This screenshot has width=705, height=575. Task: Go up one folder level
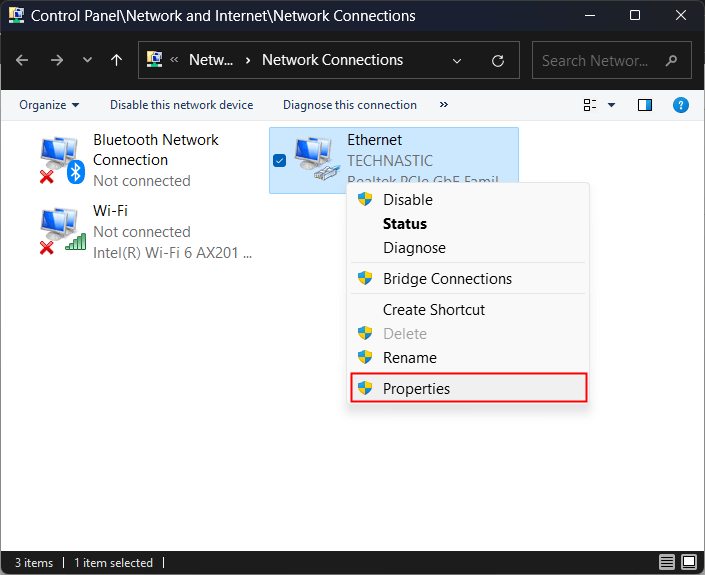(116, 60)
